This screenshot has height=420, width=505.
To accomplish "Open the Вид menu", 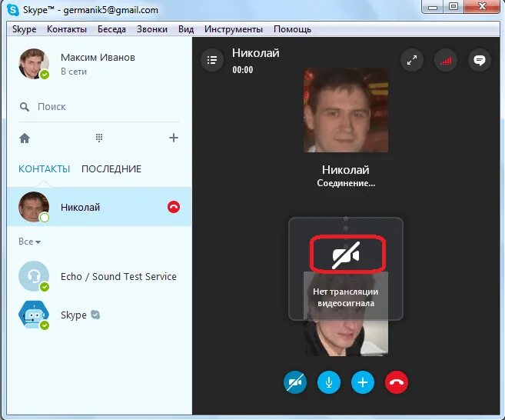I will [x=186, y=29].
